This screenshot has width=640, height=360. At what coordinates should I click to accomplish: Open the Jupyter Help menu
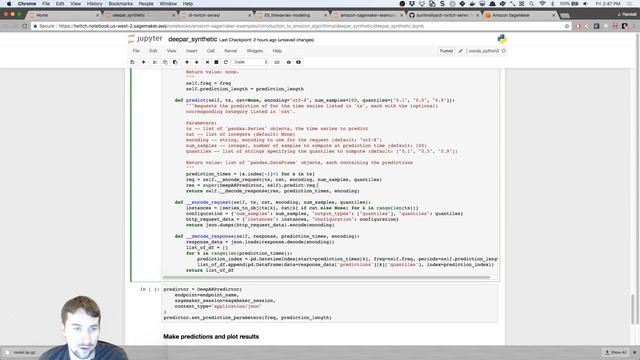[x=277, y=51]
